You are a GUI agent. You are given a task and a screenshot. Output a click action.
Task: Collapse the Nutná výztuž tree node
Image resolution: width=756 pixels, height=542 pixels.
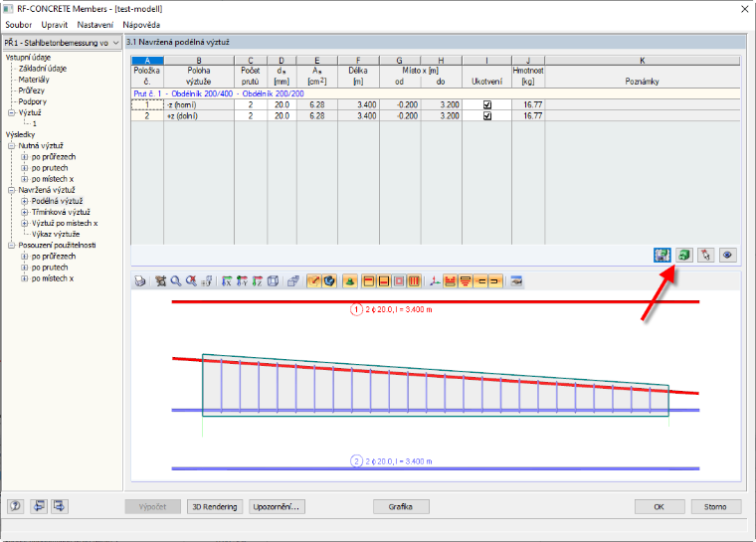[12, 145]
